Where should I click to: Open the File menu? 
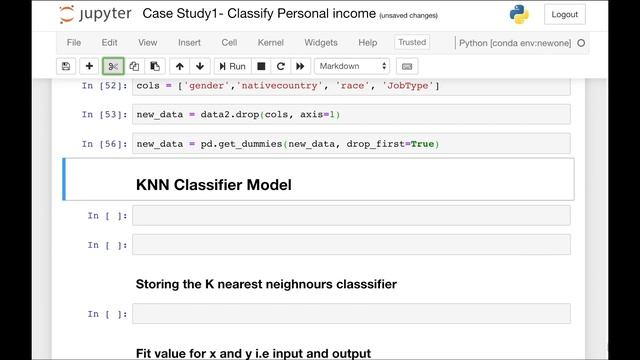(x=74, y=42)
